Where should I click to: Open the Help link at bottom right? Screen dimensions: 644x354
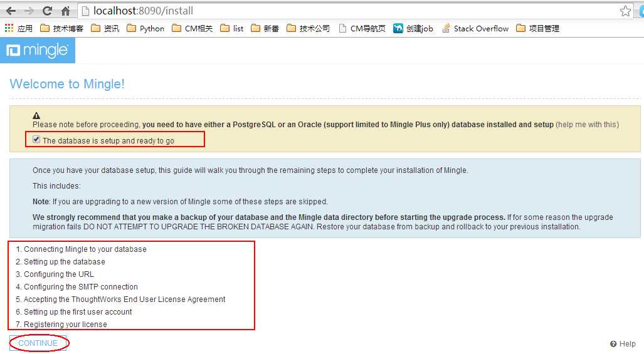pos(623,344)
